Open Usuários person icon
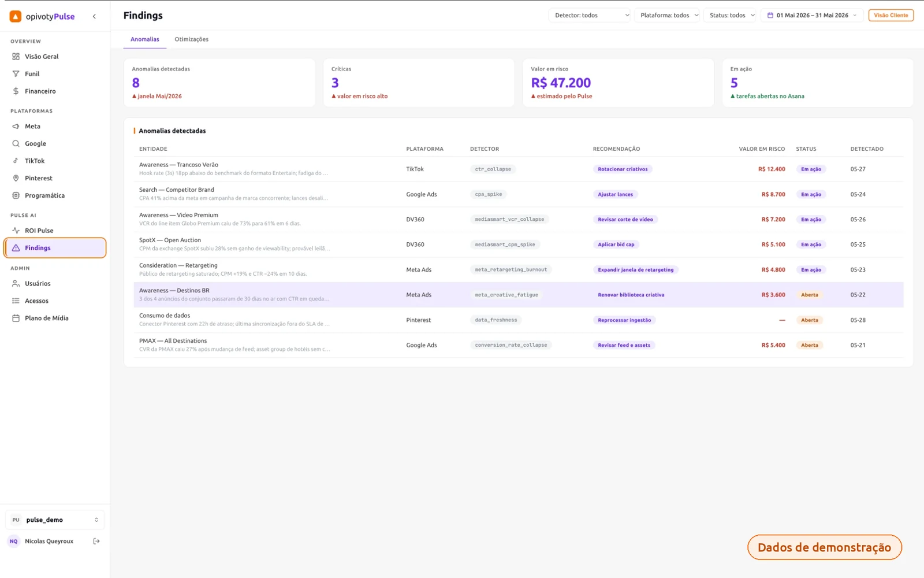924x578 pixels. 16,283
